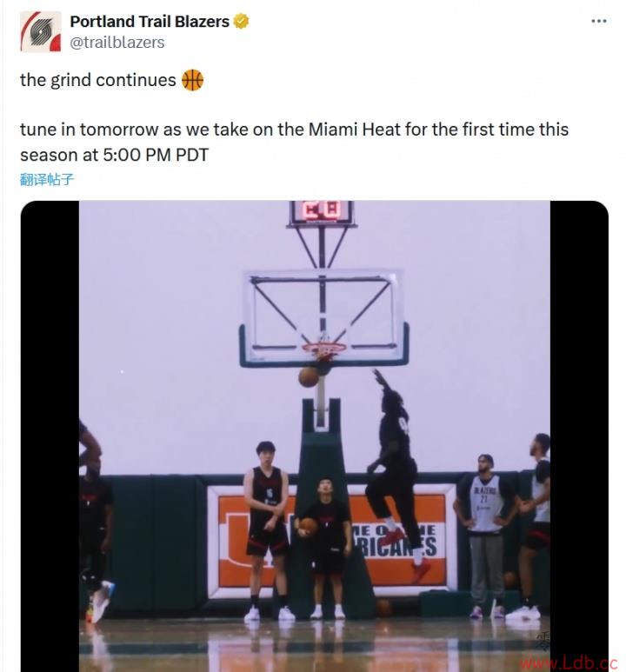Click the shot clock atop the backboard
The image size is (626, 672).
pyautogui.click(x=320, y=211)
